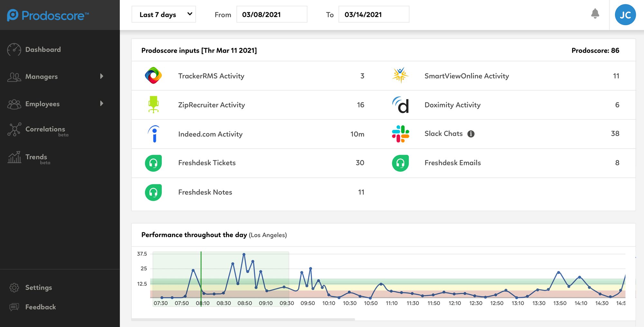The image size is (644, 327).
Task: Click the Freshdesk Notes headset icon
Action: (153, 192)
